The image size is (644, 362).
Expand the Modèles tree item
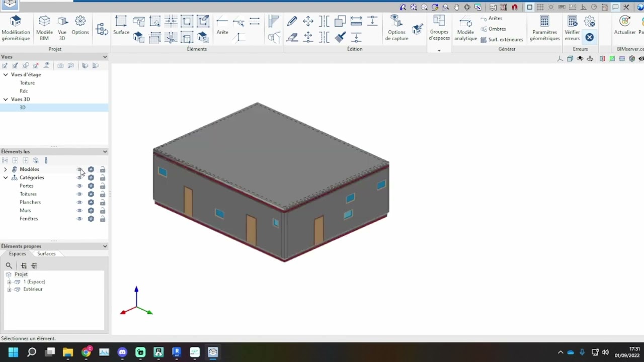5,169
